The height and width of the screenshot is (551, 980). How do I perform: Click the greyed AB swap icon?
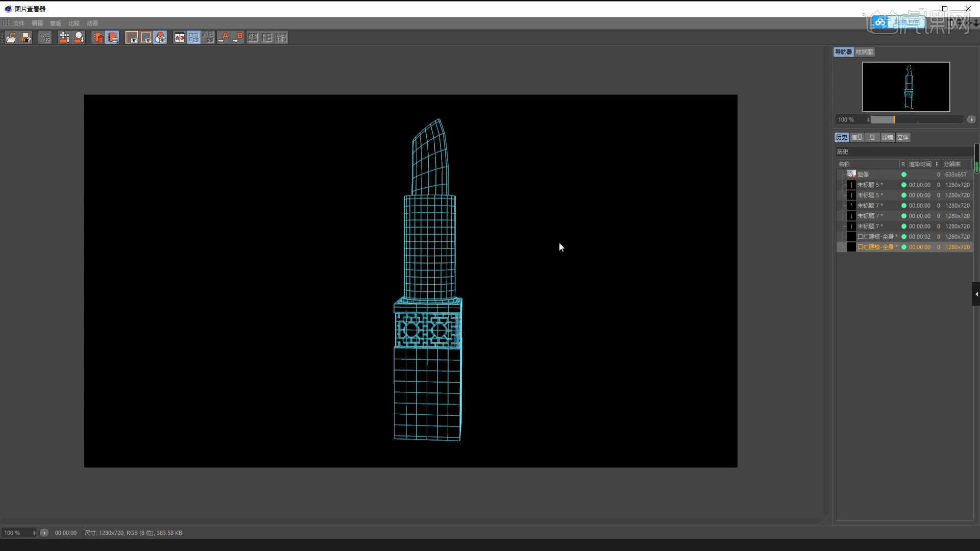click(208, 37)
